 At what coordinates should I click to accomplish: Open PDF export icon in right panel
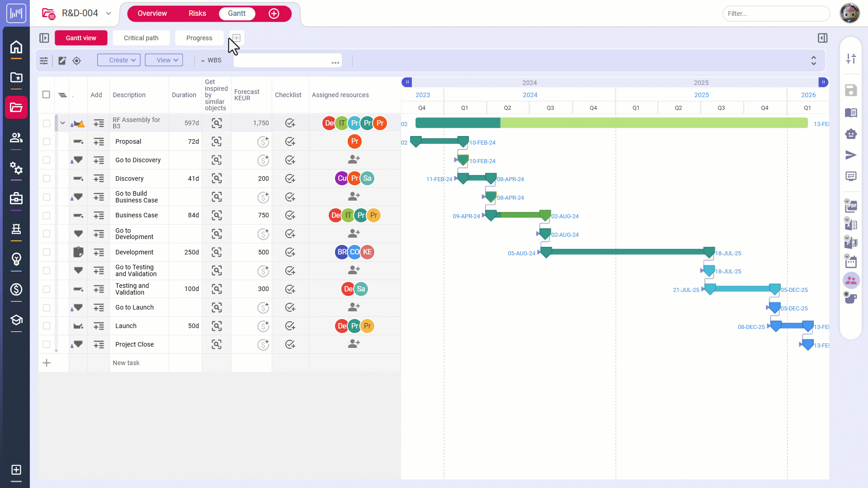(851, 206)
